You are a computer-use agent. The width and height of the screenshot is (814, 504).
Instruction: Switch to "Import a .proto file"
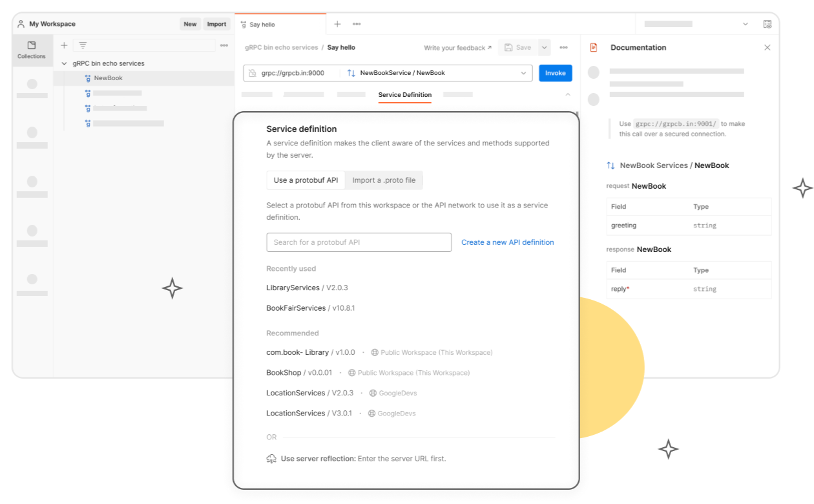[384, 180]
